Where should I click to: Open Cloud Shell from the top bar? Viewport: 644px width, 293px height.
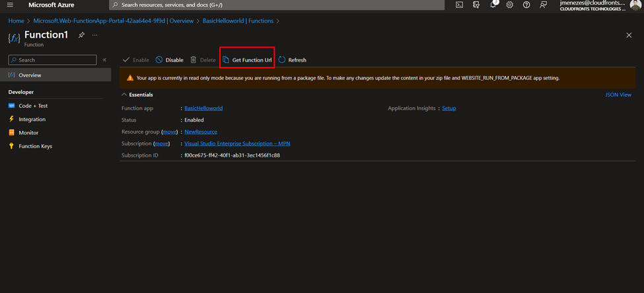pos(460,5)
